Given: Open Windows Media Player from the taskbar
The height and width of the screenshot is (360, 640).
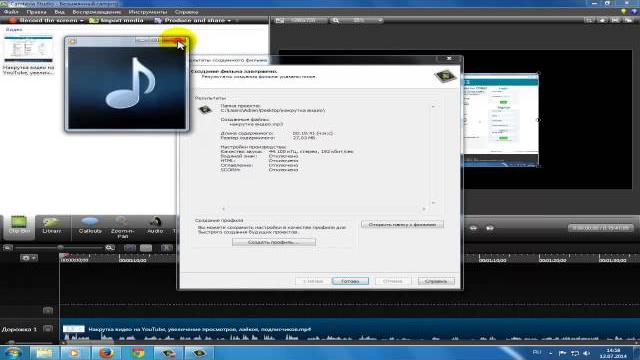Looking at the screenshot, I should click(x=74, y=353).
